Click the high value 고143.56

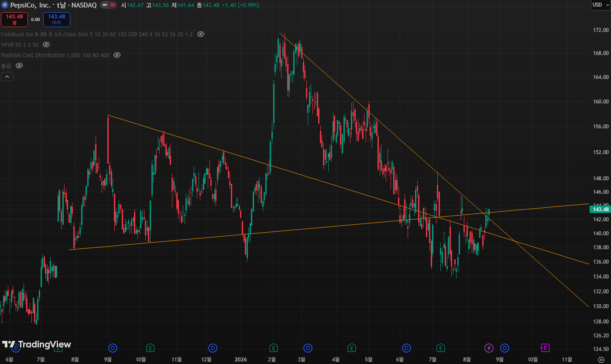(x=158, y=5)
